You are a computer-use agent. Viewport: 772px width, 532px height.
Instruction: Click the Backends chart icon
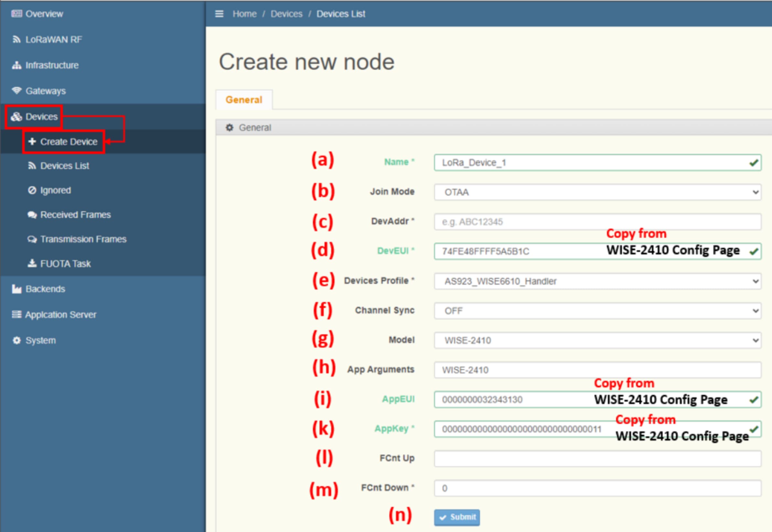tap(16, 289)
